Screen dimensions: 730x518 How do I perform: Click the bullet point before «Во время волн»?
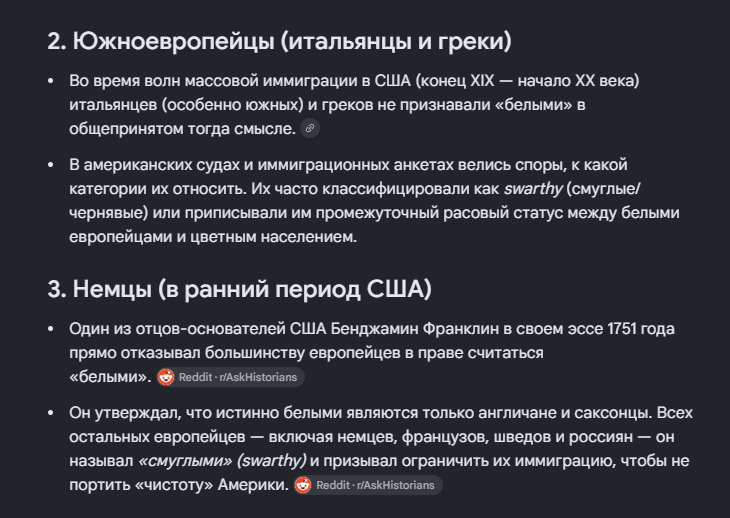(51, 81)
